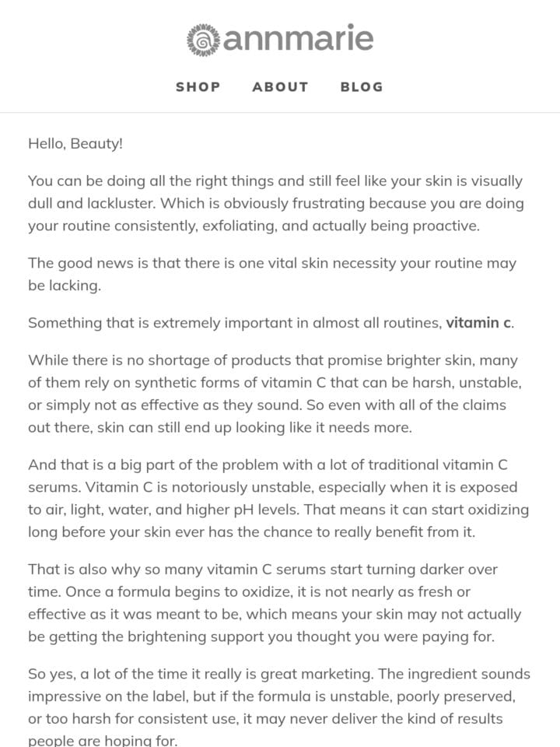
Task: Click the paragraph starting 'You can be doing'
Action: [276, 203]
